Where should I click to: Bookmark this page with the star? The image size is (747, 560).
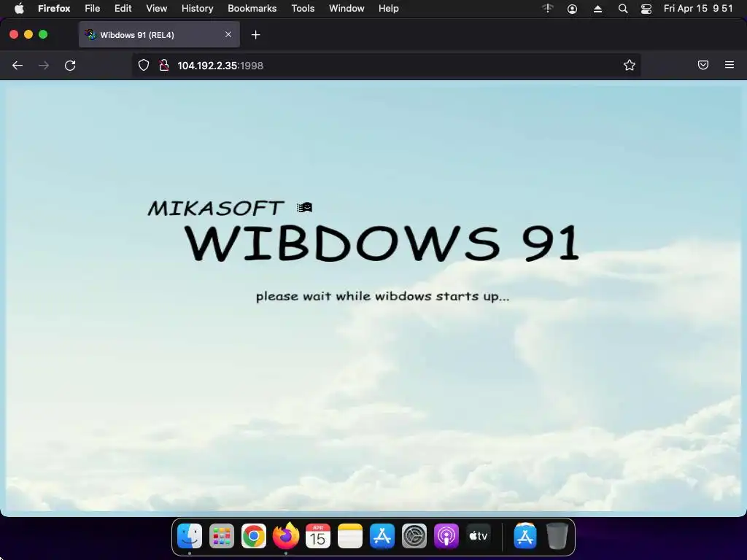(x=630, y=65)
